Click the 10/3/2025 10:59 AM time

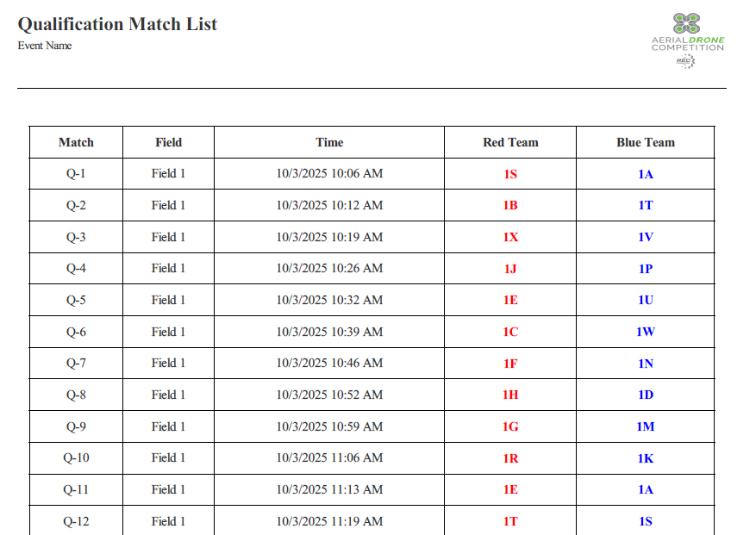coord(329,426)
